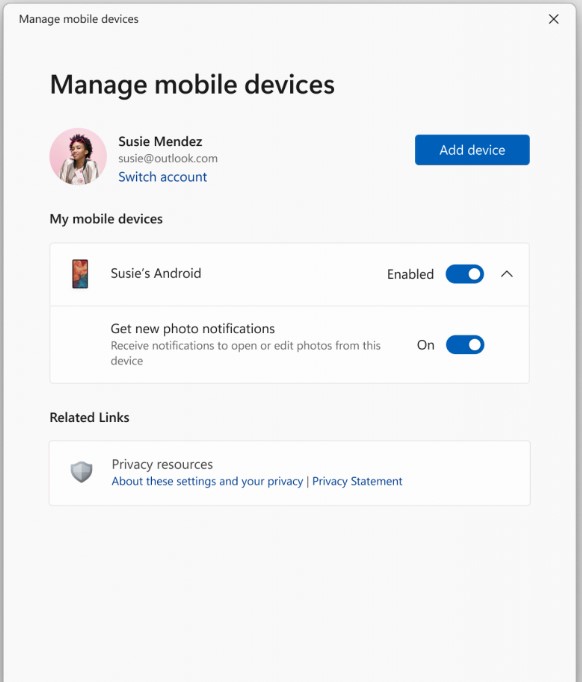
Task: Click the Susie Mendez account name
Action: [x=160, y=141]
